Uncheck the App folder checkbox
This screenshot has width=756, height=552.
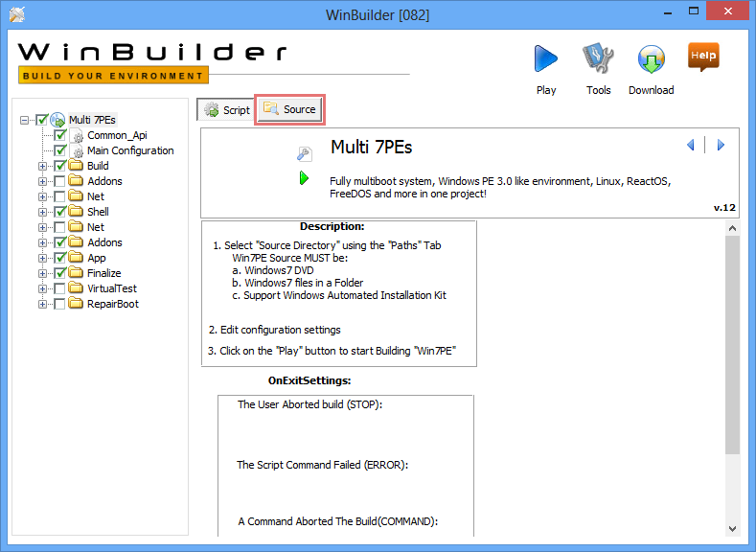59,258
